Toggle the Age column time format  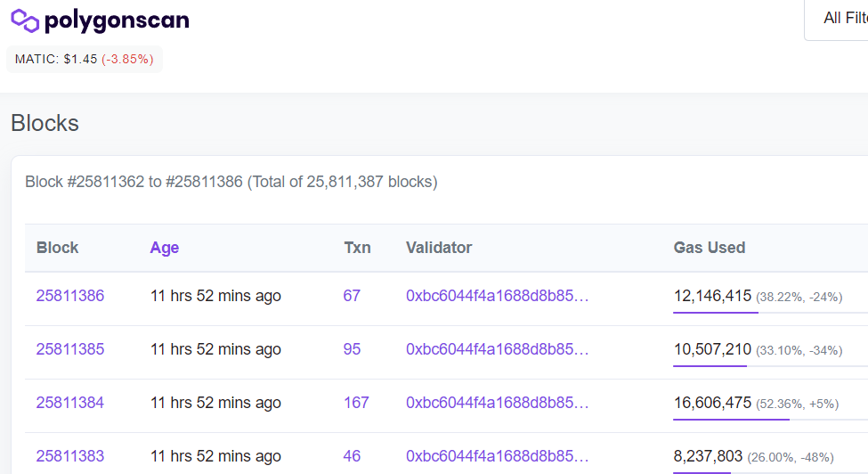(x=165, y=248)
